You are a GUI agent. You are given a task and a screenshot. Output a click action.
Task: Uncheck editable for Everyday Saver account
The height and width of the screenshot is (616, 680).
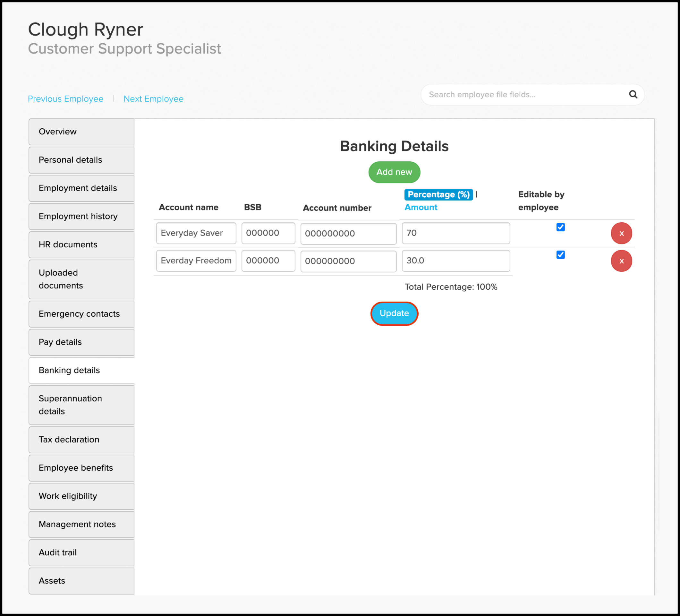point(560,227)
